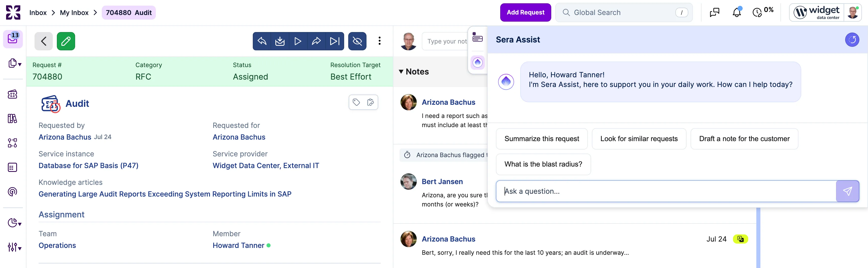Click the Add Request button
The width and height of the screenshot is (868, 268).
point(525,12)
